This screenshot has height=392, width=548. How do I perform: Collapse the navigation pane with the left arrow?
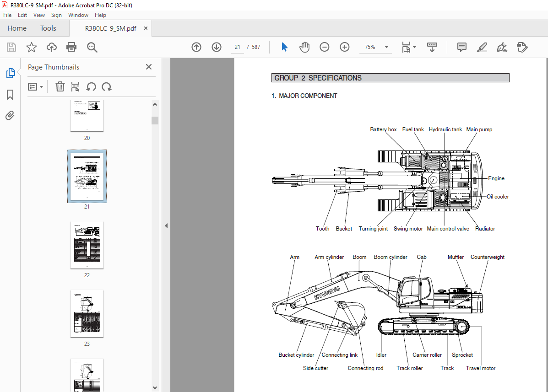[x=166, y=226]
